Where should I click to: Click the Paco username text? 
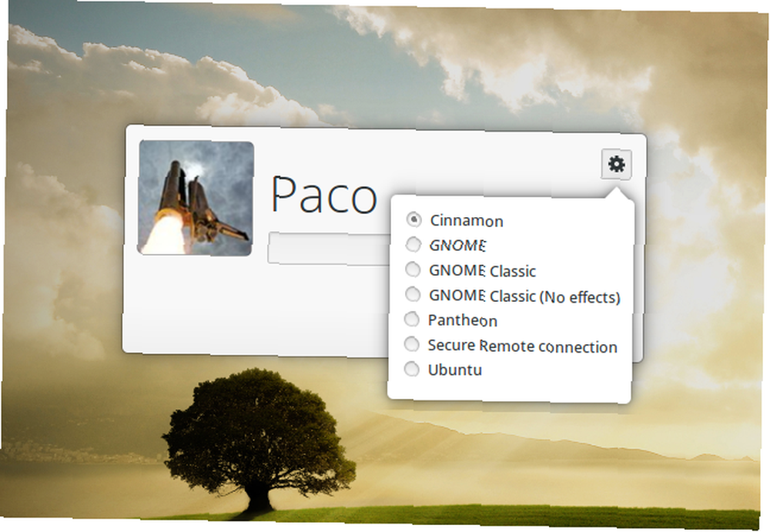[x=324, y=196]
